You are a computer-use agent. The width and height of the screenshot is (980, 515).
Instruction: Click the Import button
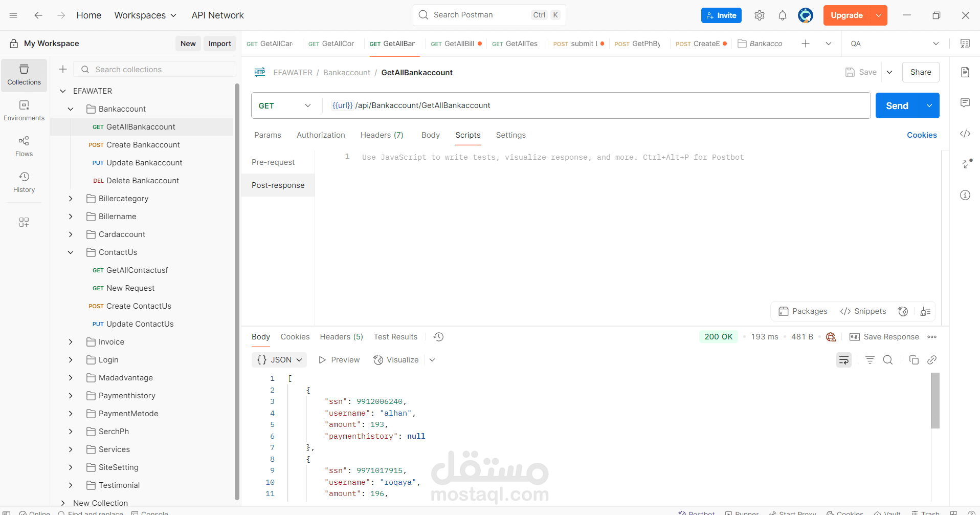[220, 44]
